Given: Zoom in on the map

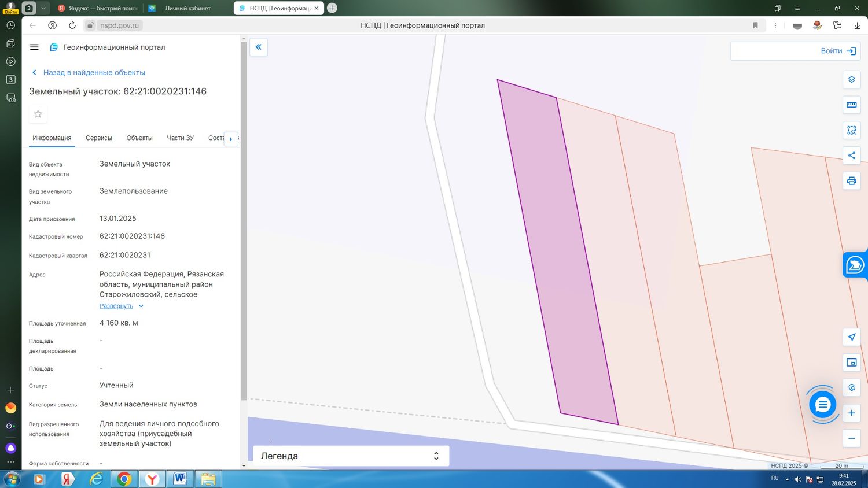Looking at the screenshot, I should pyautogui.click(x=851, y=413).
